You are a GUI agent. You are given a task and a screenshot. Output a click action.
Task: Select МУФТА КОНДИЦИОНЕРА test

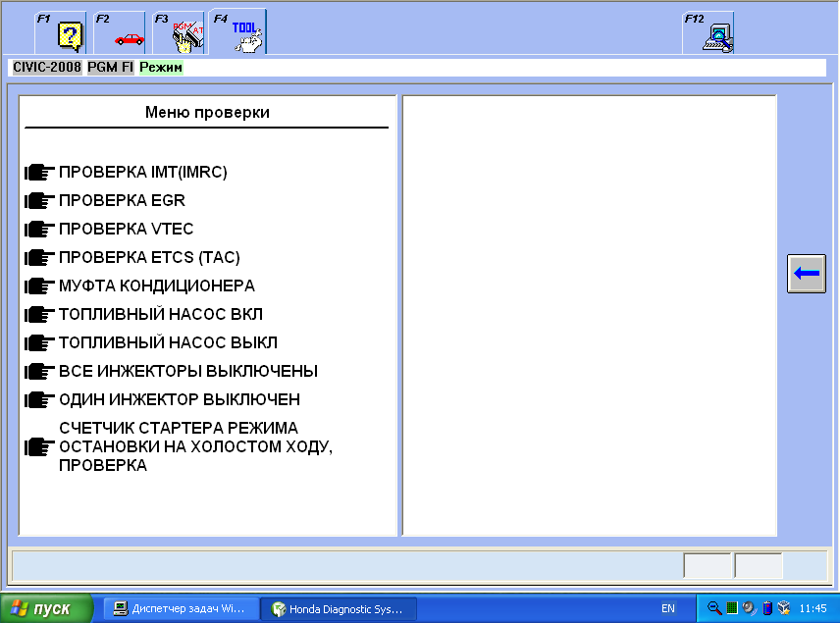click(156, 286)
